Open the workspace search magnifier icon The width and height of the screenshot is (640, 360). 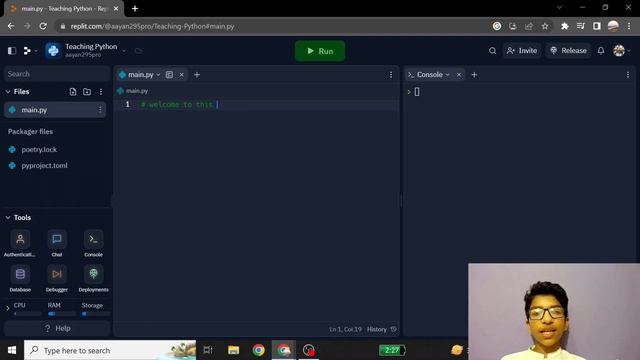click(x=492, y=51)
